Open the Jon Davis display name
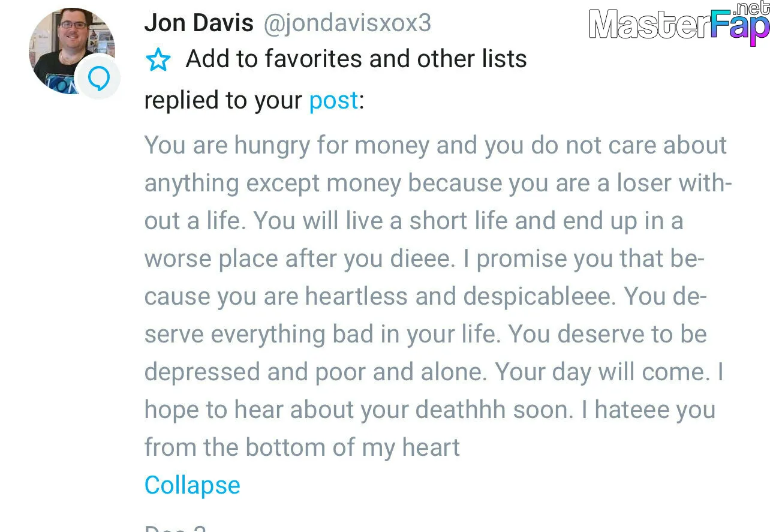 (x=198, y=23)
